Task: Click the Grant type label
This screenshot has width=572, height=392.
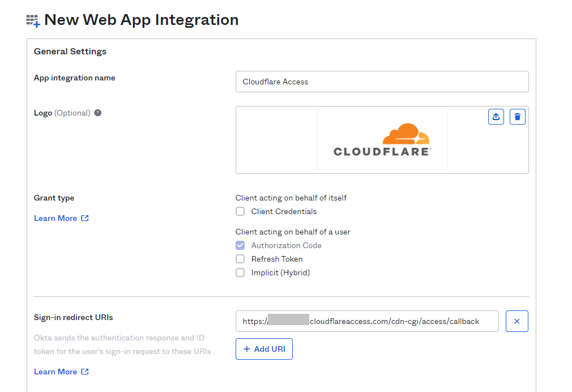Action: [x=54, y=198]
